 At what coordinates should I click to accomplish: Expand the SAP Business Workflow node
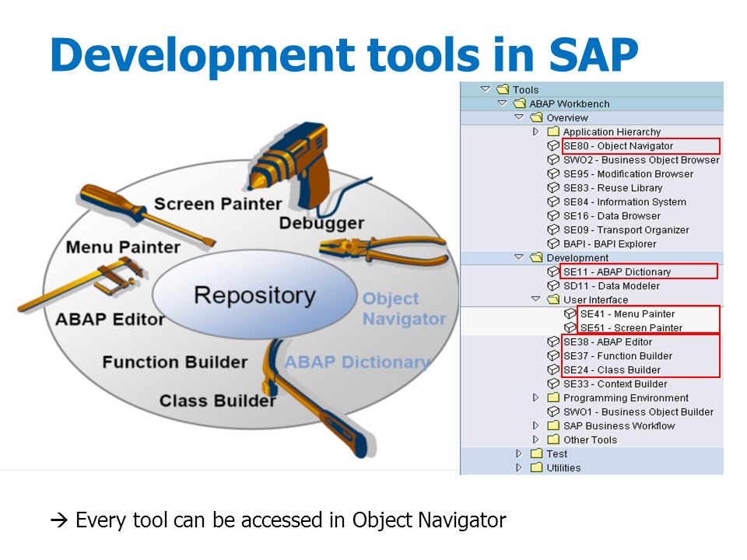(x=536, y=425)
